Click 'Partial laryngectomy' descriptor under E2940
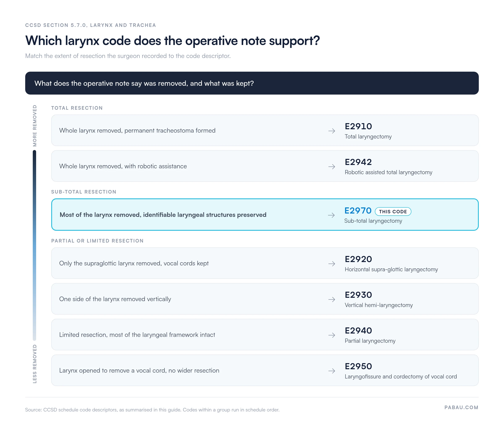504x435 pixels. 370,341
